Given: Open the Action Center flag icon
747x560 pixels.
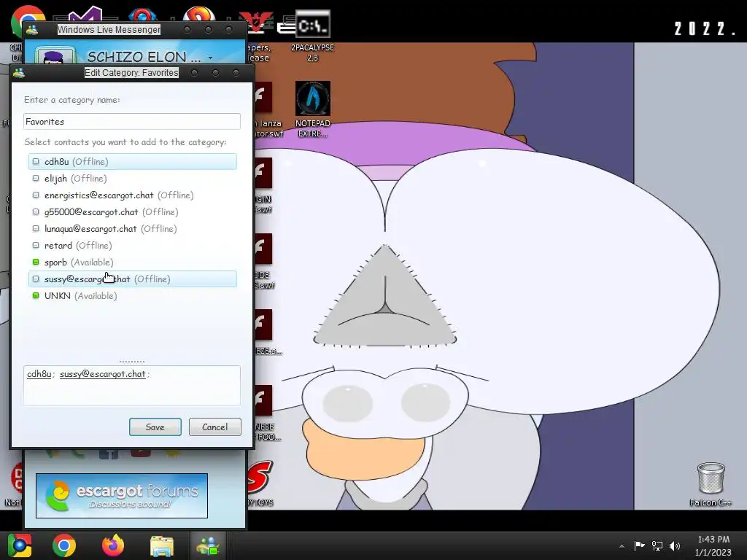Looking at the screenshot, I should pyautogui.click(x=639, y=545).
